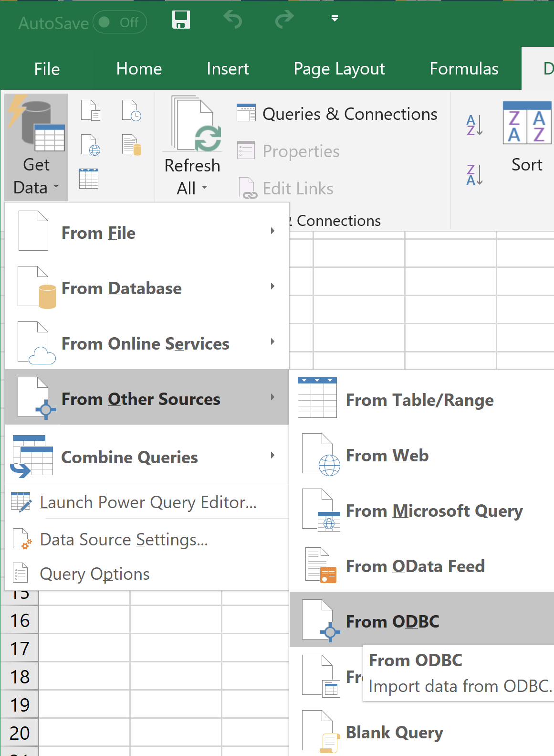Select row header 16

pyautogui.click(x=20, y=620)
